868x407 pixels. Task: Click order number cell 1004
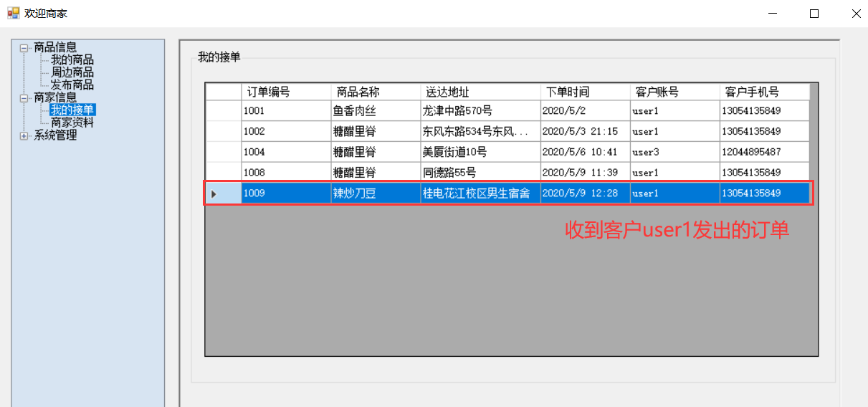pos(286,152)
